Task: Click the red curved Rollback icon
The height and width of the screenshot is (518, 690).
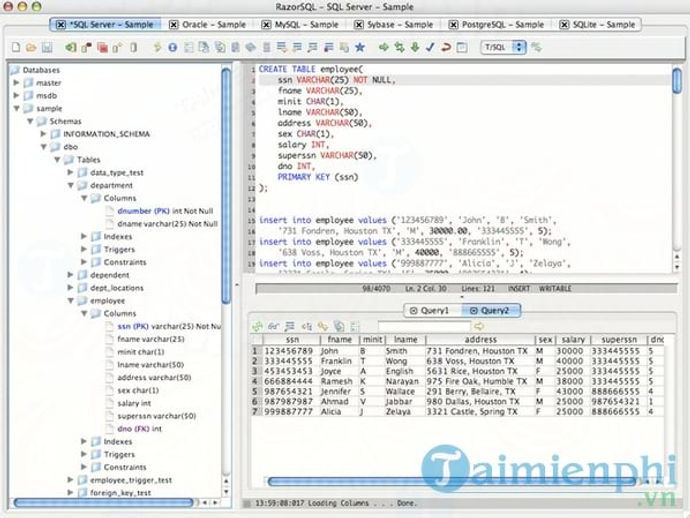Action: 446,47
